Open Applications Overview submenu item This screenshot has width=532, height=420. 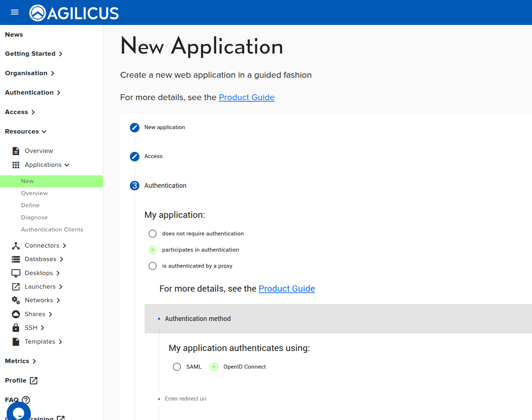(34, 193)
